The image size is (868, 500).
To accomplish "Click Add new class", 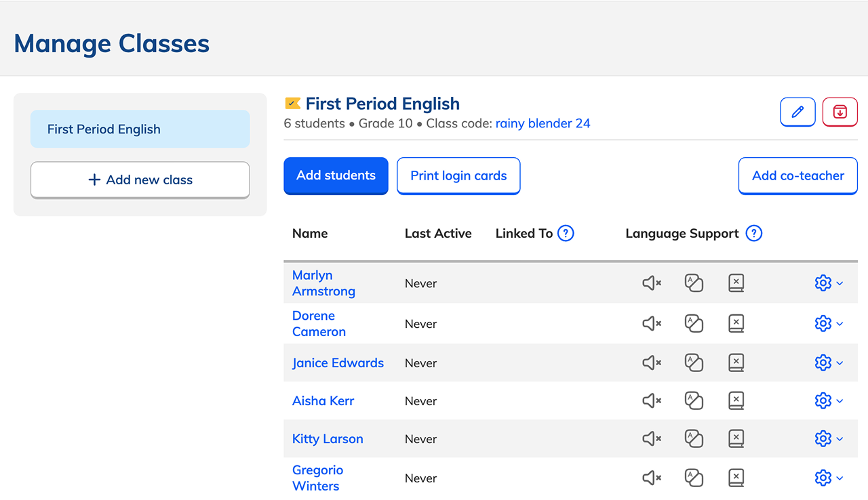I will 140,180.
